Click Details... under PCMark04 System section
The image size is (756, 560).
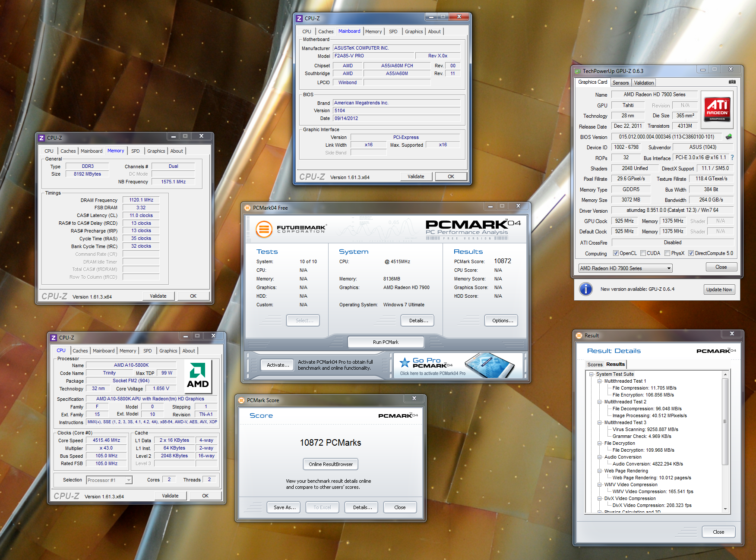point(418,321)
